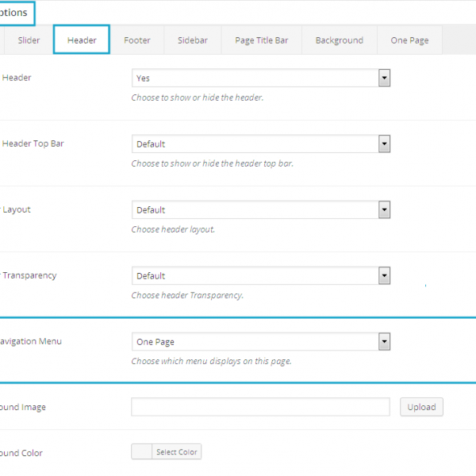This screenshot has width=476, height=476.
Task: Click the Options panel heading
Action: [x=14, y=13]
